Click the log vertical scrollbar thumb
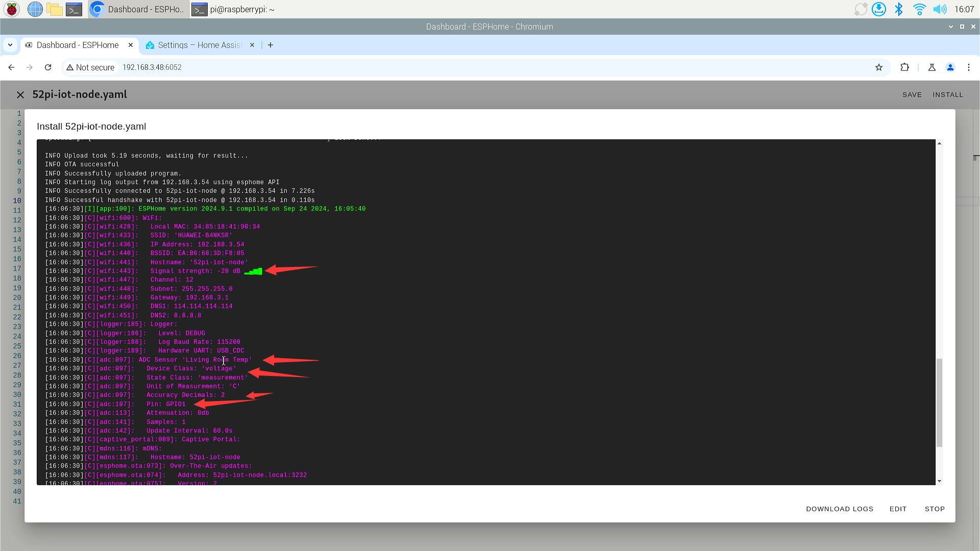The image size is (980, 551). click(939, 403)
